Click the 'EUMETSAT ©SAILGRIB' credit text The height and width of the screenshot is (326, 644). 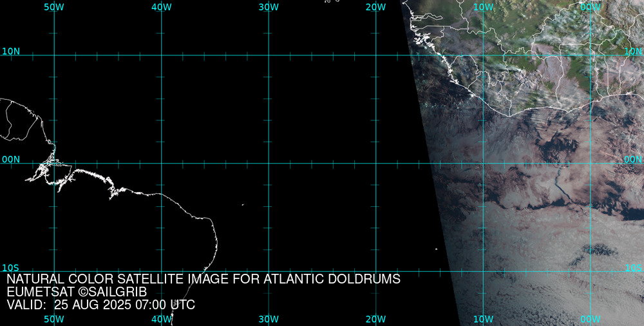(x=77, y=292)
